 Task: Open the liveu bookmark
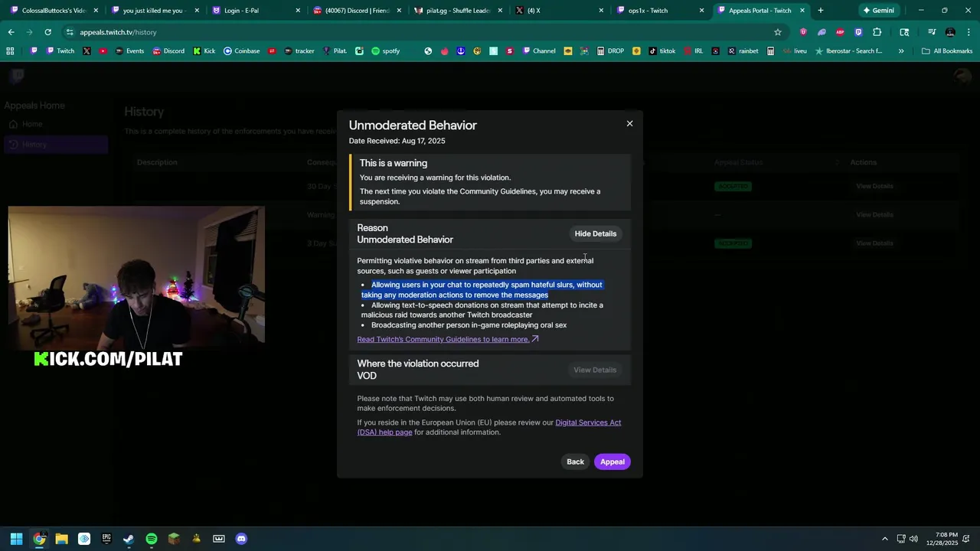[795, 51]
